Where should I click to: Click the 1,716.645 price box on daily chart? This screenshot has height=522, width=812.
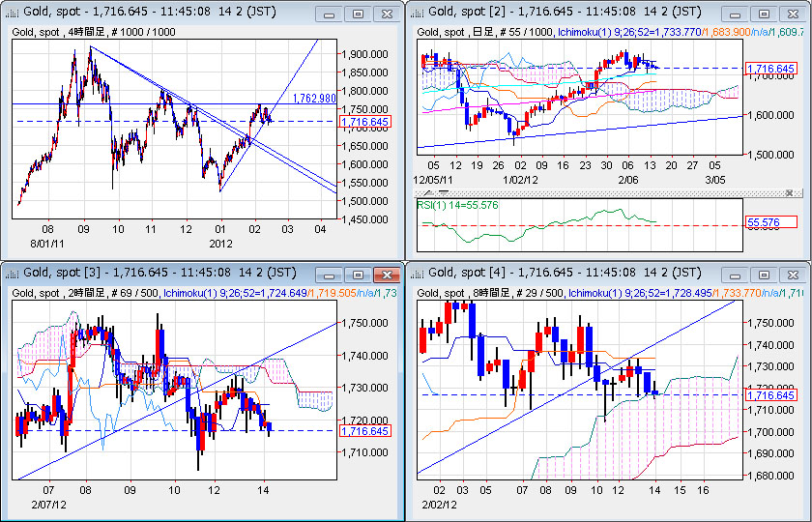click(770, 69)
